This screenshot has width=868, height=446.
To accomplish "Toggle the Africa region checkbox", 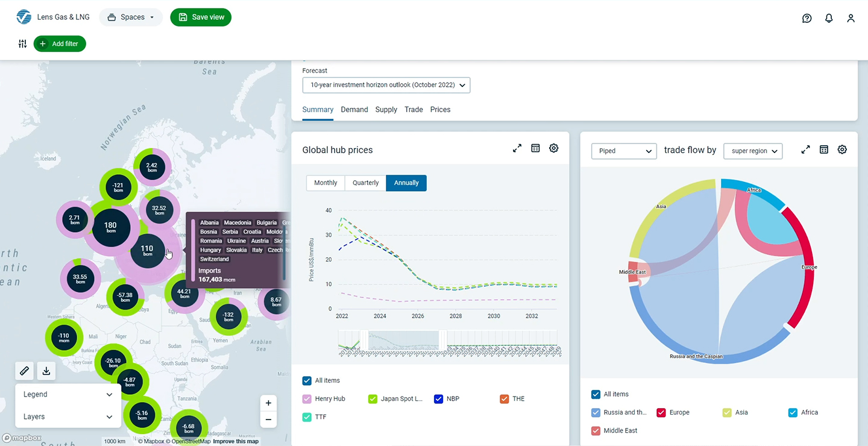I will tap(793, 412).
